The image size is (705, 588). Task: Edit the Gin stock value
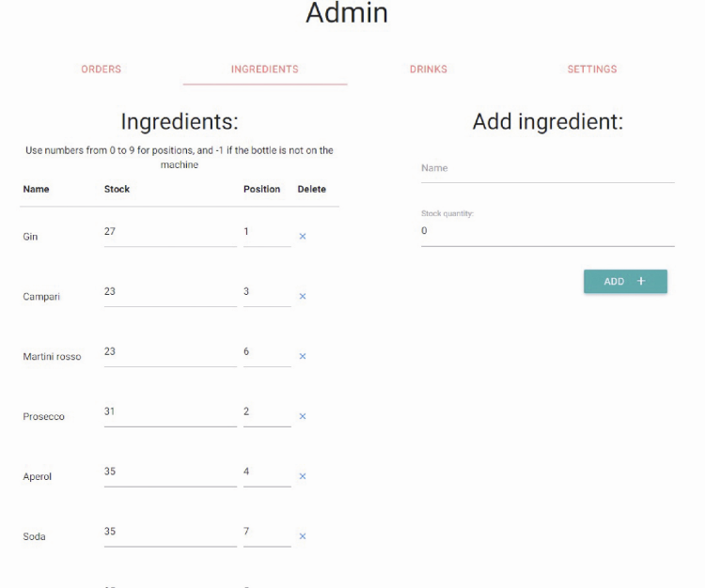coord(170,232)
